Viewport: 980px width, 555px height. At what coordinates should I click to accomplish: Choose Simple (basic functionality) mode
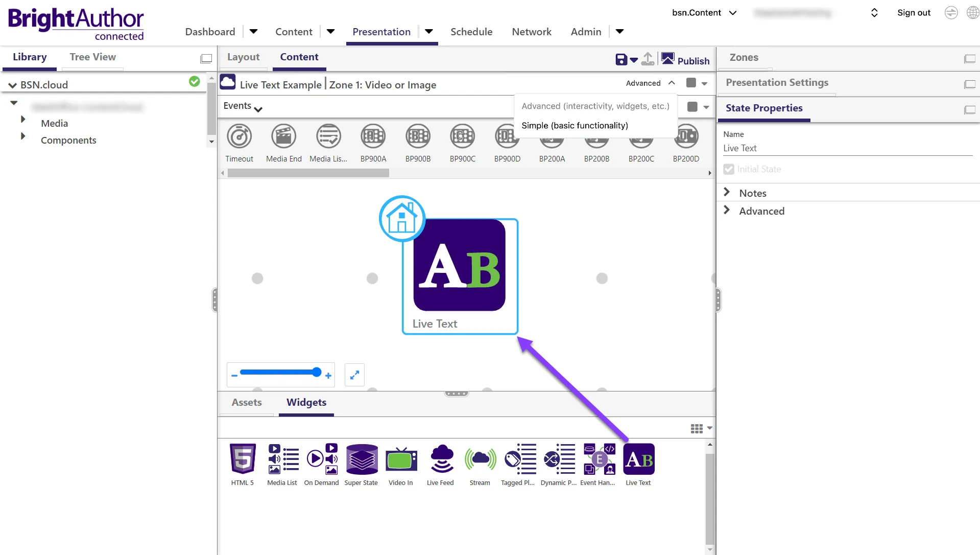(575, 126)
